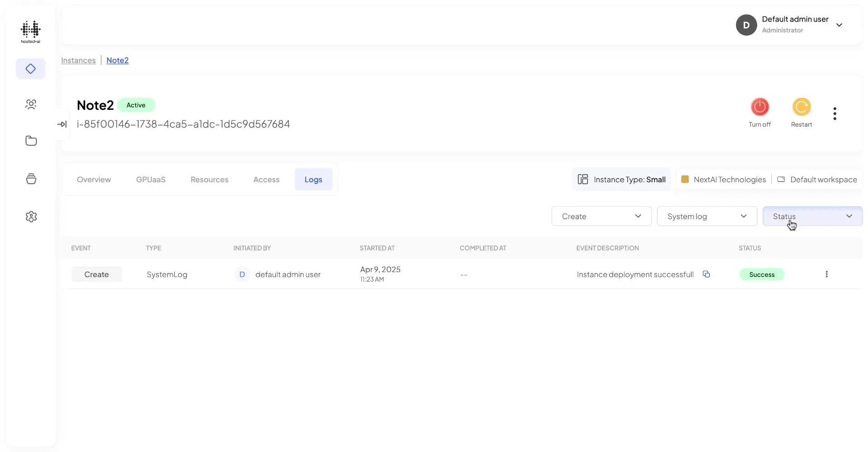Copy the instance deployment event description
This screenshot has width=868, height=452.
click(707, 274)
